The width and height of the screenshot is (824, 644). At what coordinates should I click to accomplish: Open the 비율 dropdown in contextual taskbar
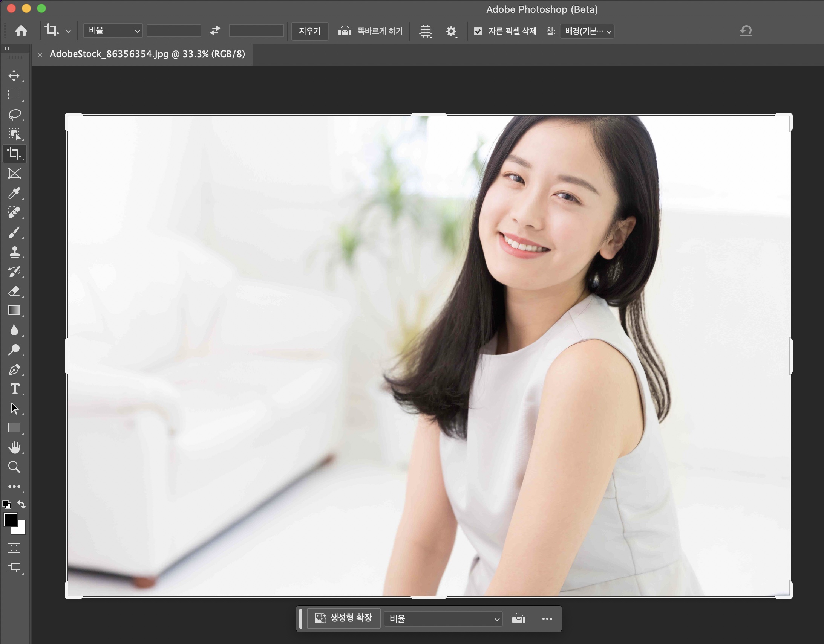(443, 619)
